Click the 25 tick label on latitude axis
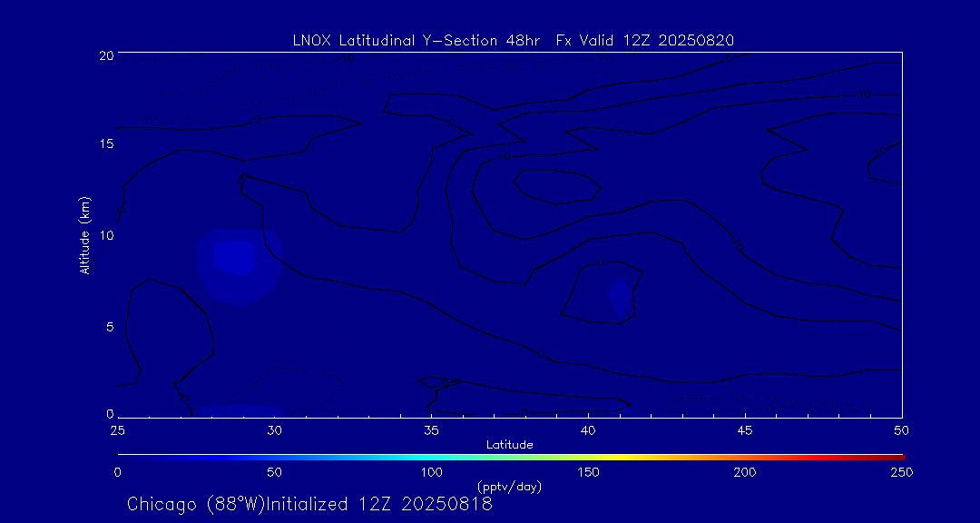The height and width of the screenshot is (523, 980). (x=118, y=429)
